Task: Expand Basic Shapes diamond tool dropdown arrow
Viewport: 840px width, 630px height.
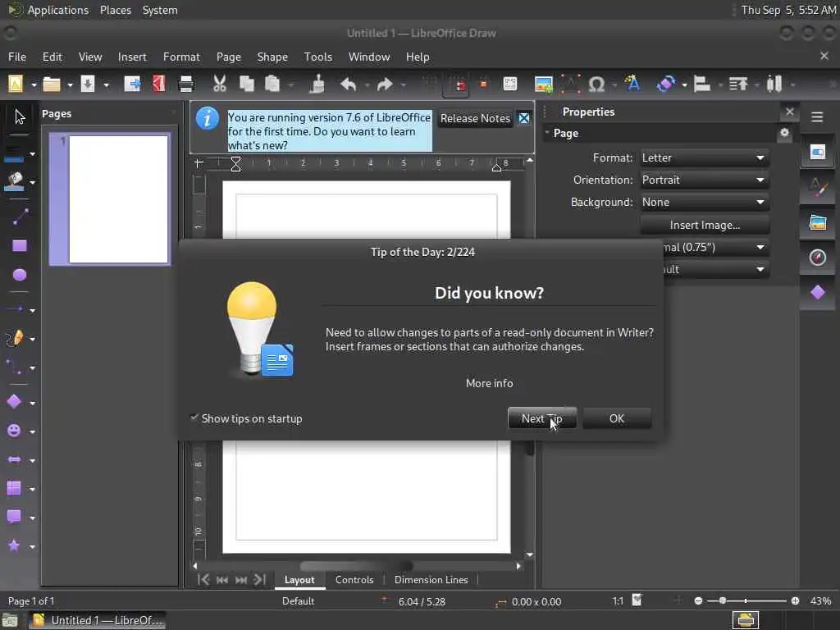Action: pyautogui.click(x=32, y=403)
